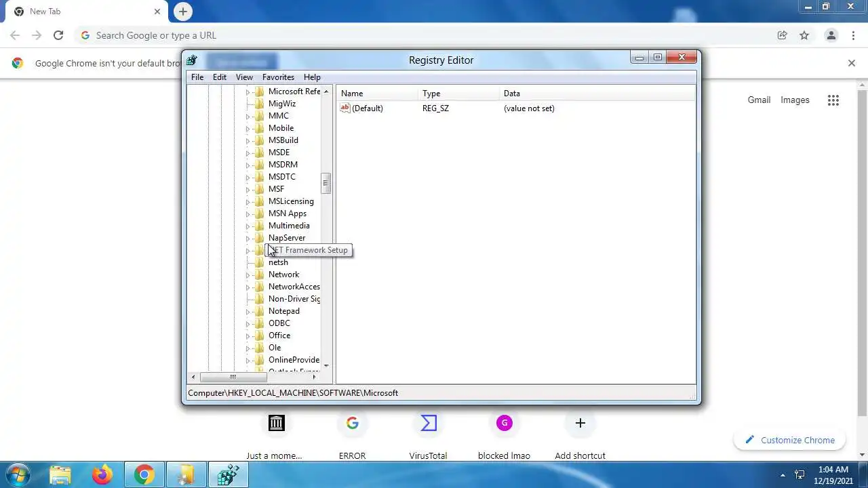Click the Chrome share page icon
Viewport: 868px width, 488px height.
point(782,35)
